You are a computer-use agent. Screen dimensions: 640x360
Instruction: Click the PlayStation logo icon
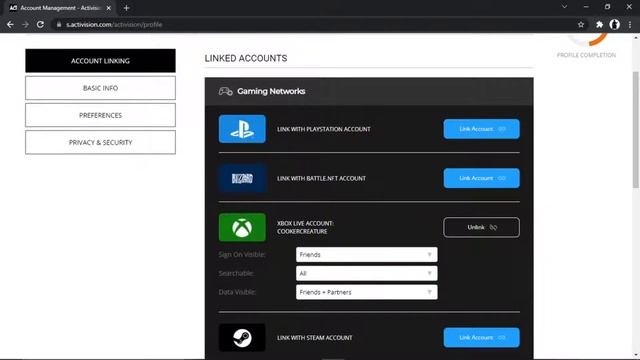pyautogui.click(x=242, y=129)
